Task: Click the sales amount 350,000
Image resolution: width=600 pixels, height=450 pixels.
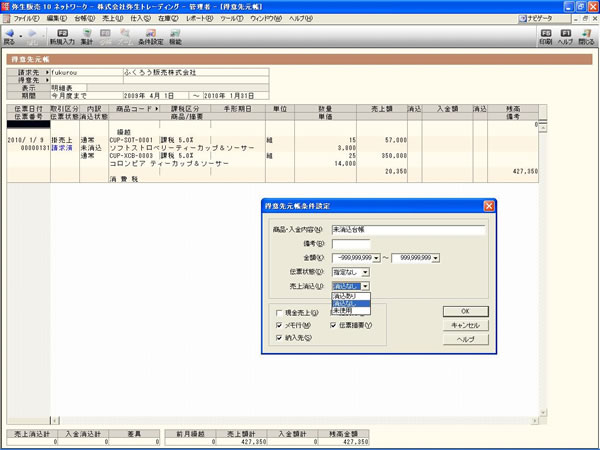Action: (x=394, y=156)
